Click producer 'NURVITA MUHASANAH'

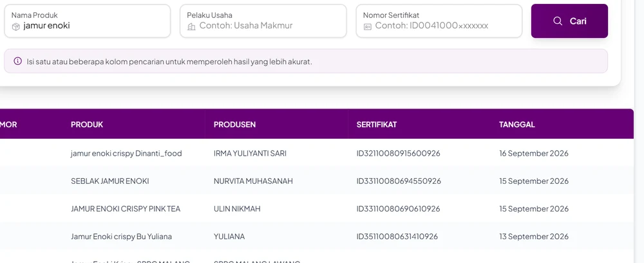tap(253, 181)
